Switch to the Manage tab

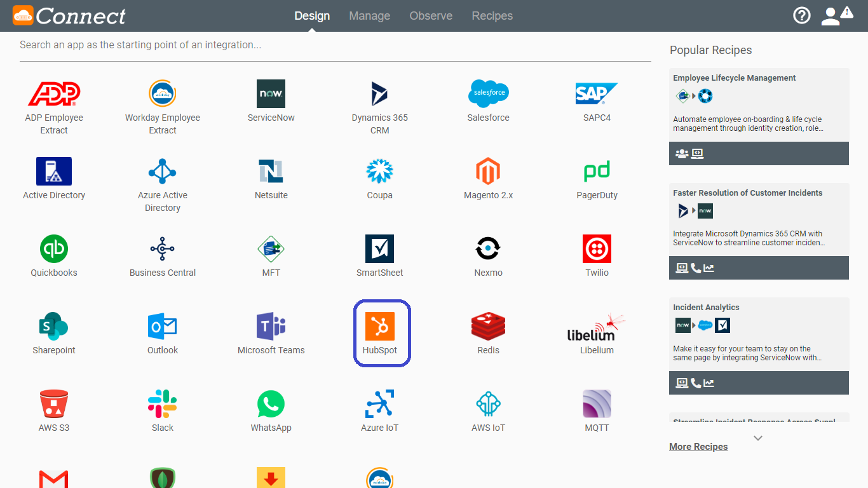click(370, 16)
